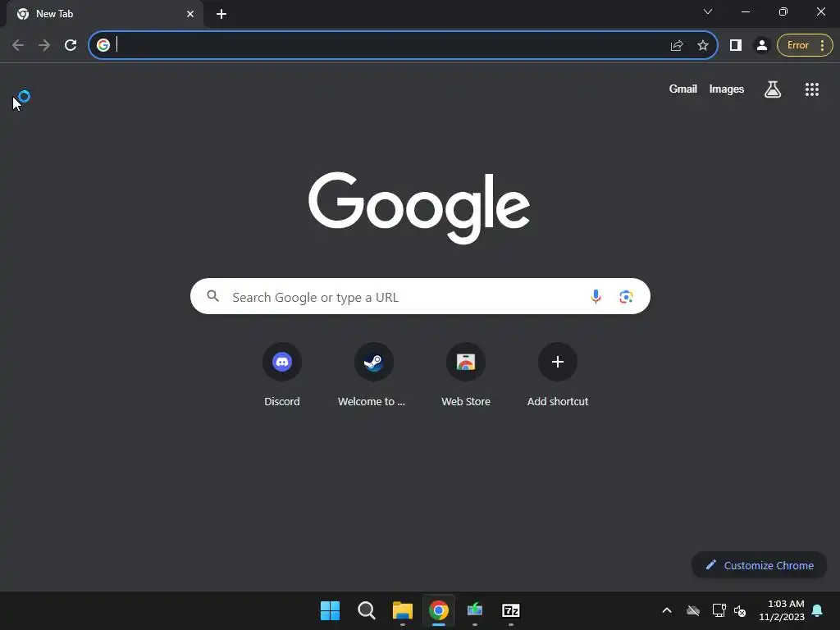This screenshot has width=840, height=630.
Task: Add a new shortcut
Action: 557,374
